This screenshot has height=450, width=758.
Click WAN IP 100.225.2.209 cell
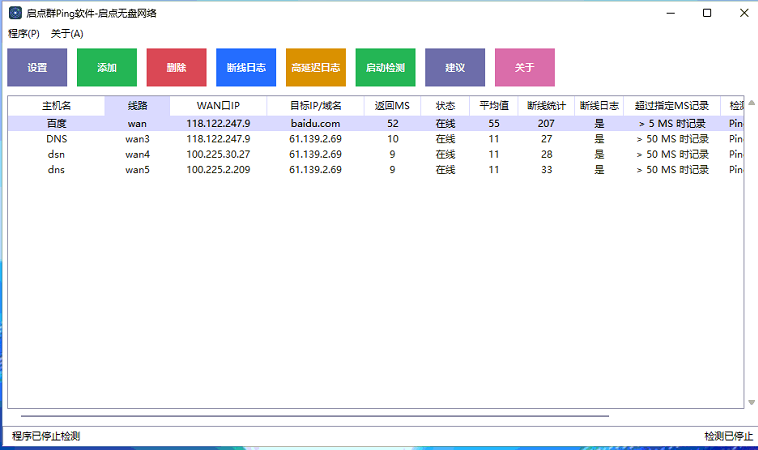coord(218,170)
